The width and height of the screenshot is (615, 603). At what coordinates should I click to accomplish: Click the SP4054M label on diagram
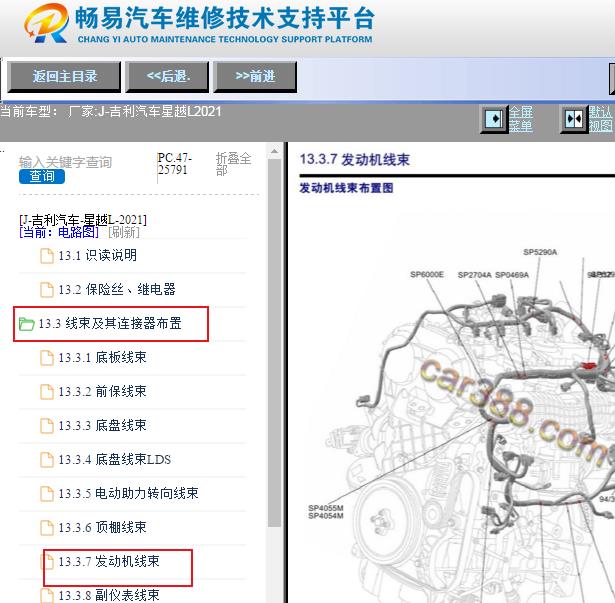(326, 516)
